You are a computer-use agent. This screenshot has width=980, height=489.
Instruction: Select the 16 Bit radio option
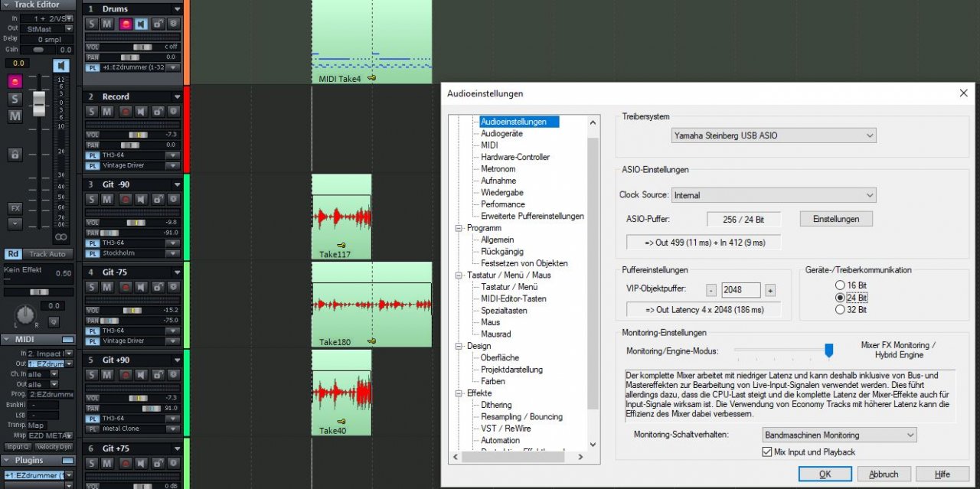pyautogui.click(x=840, y=285)
